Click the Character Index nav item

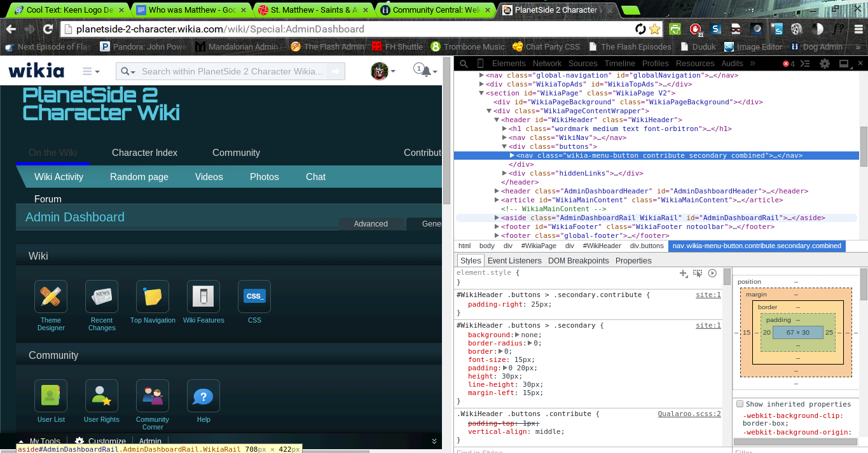(144, 153)
